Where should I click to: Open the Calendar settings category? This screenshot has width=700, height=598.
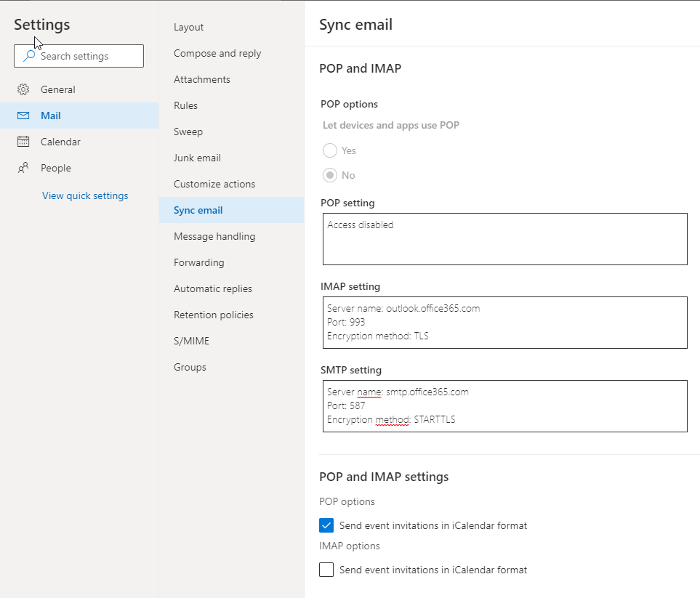79,142
